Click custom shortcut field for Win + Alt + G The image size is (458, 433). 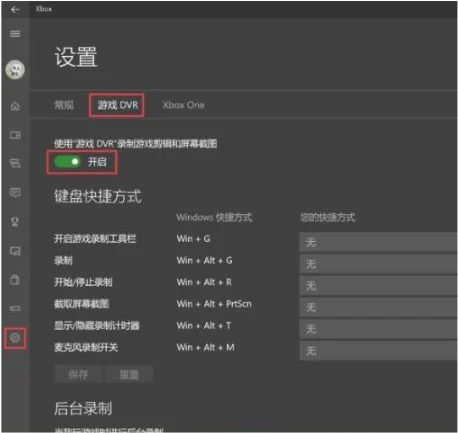click(x=378, y=264)
